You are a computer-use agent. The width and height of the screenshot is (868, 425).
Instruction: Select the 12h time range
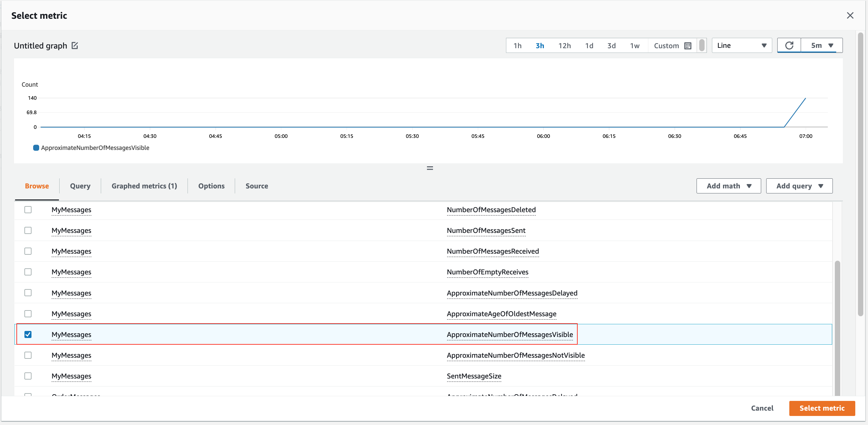pyautogui.click(x=564, y=46)
